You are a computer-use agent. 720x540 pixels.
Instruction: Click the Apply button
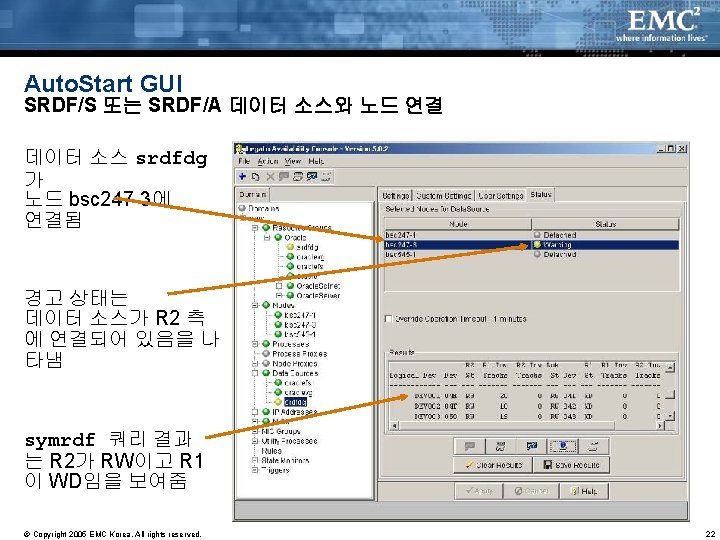(x=479, y=491)
